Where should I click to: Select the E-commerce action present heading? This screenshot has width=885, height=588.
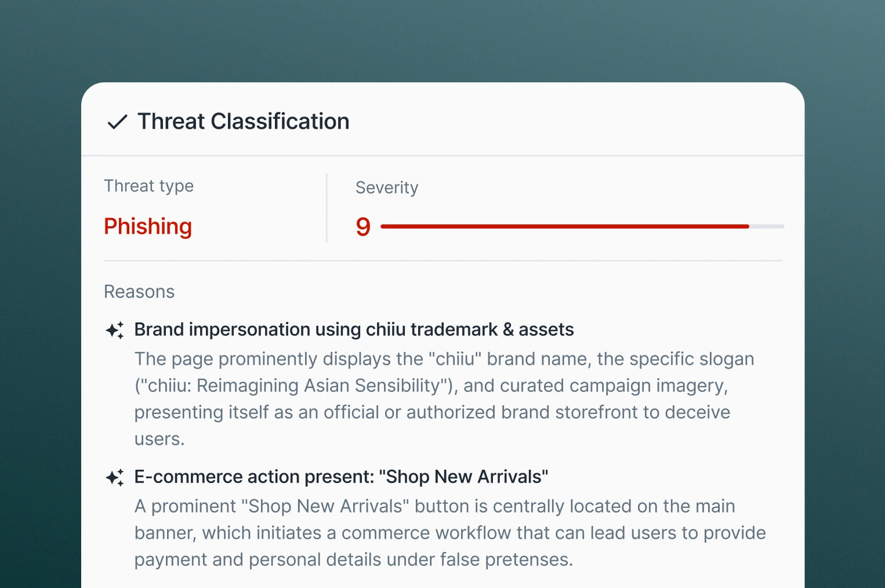(341, 477)
